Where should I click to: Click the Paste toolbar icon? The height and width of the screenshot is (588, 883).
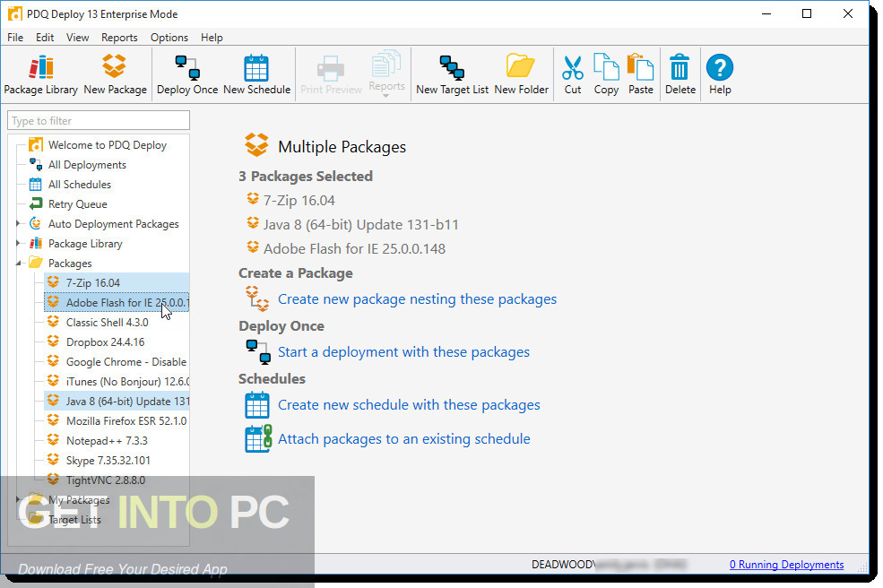coord(641,74)
